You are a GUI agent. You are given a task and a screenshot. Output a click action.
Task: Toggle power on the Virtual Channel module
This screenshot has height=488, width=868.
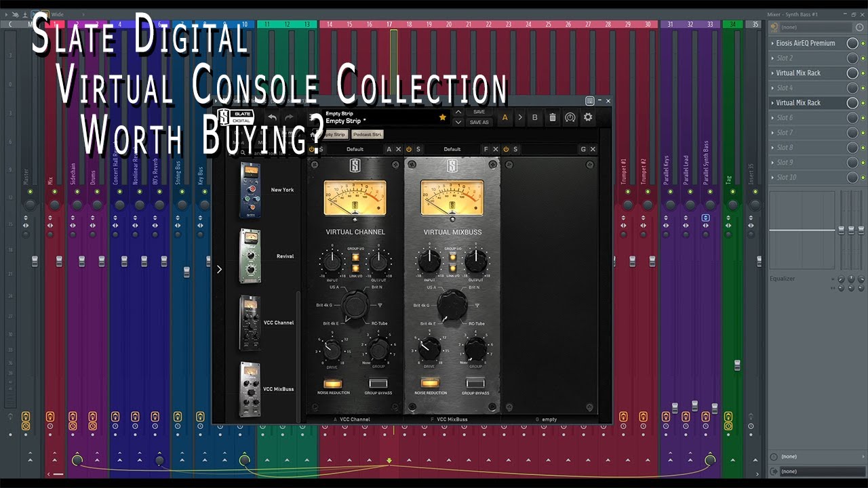(x=313, y=149)
